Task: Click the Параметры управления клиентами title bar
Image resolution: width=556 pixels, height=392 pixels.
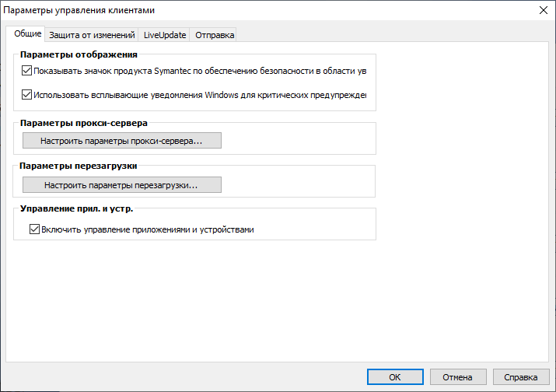Action: pos(233,10)
